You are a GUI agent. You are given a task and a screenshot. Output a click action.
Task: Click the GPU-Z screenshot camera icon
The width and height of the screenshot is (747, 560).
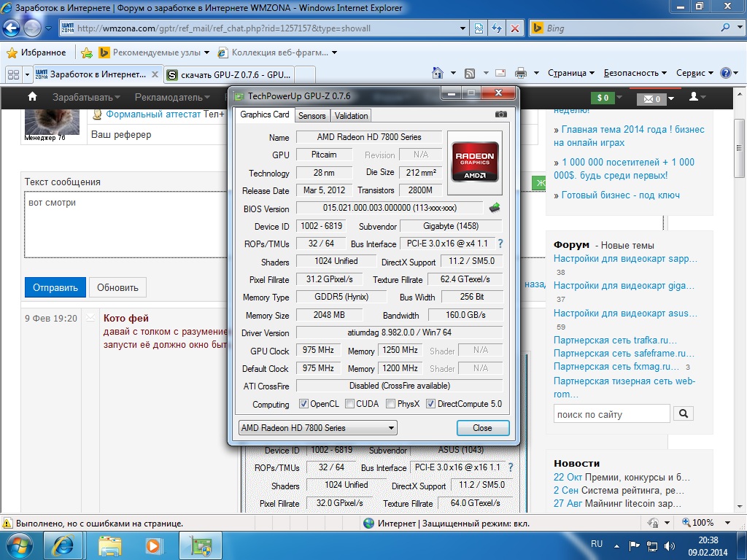click(x=500, y=114)
